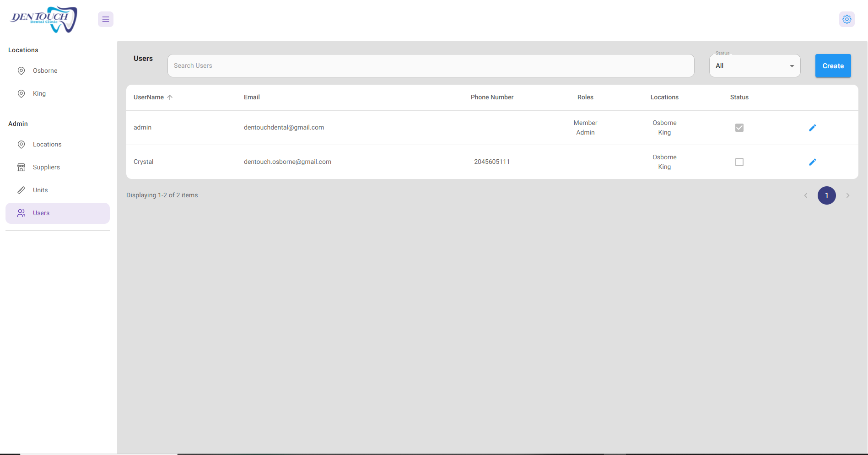
Task: Open the Status filter dropdown
Action: 755,66
